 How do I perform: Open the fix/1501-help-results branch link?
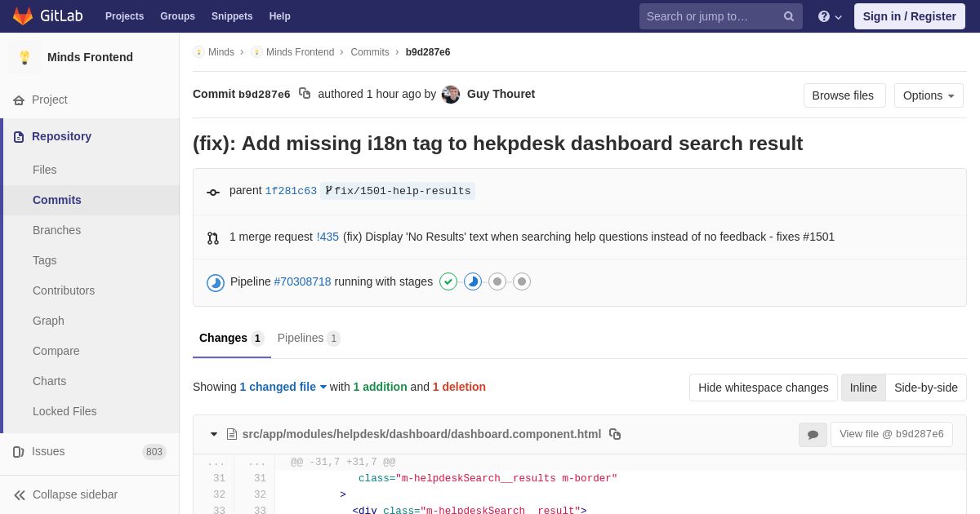[x=398, y=191]
